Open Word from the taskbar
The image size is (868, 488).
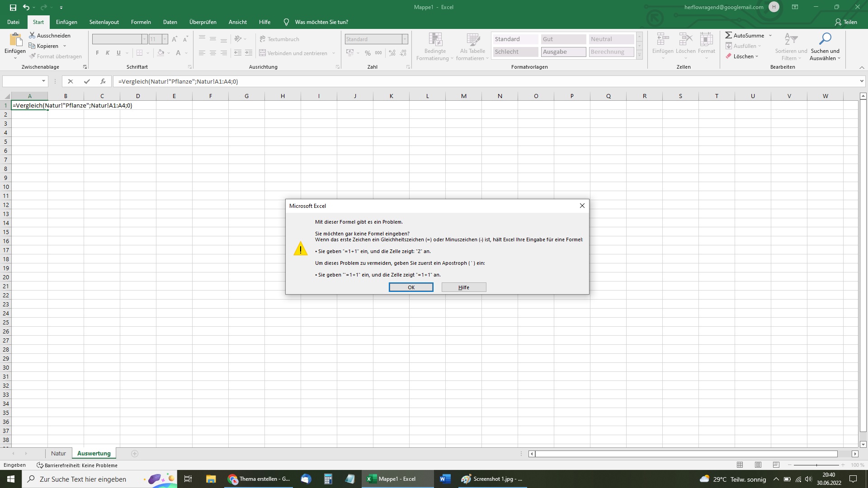(x=445, y=479)
